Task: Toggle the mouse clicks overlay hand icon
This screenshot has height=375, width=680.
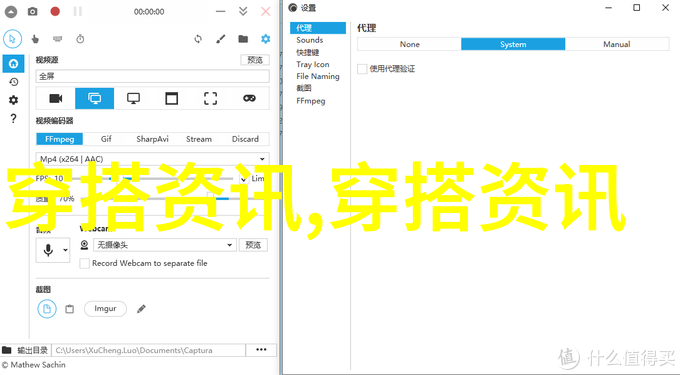Action: coord(35,39)
